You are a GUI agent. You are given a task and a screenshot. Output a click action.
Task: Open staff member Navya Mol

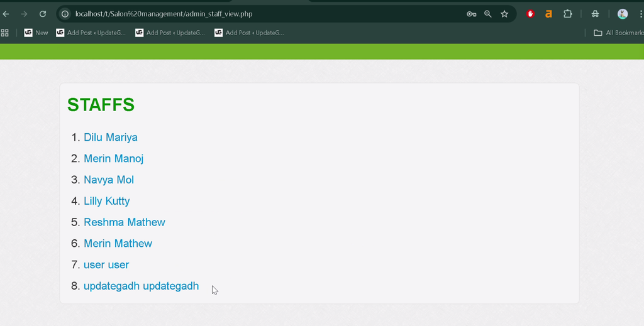coord(109,180)
